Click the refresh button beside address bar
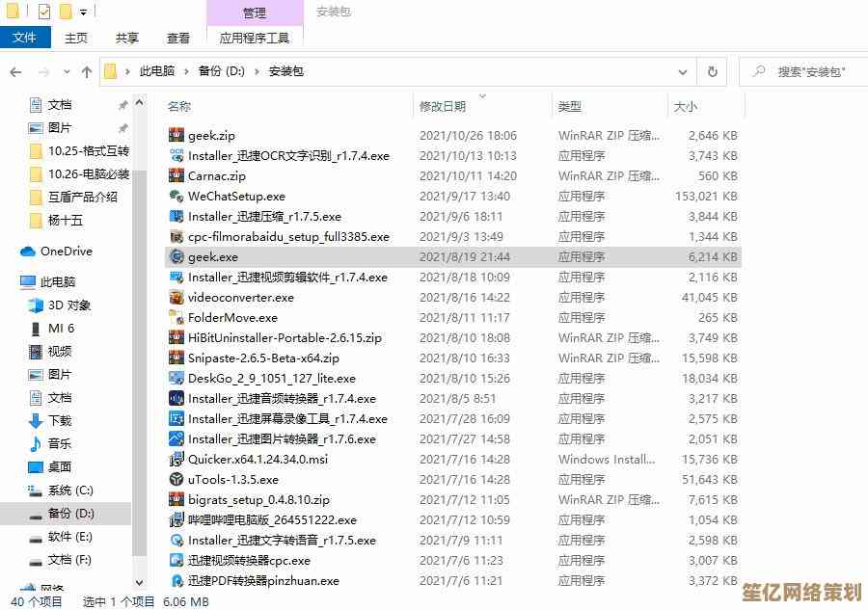 click(x=713, y=71)
